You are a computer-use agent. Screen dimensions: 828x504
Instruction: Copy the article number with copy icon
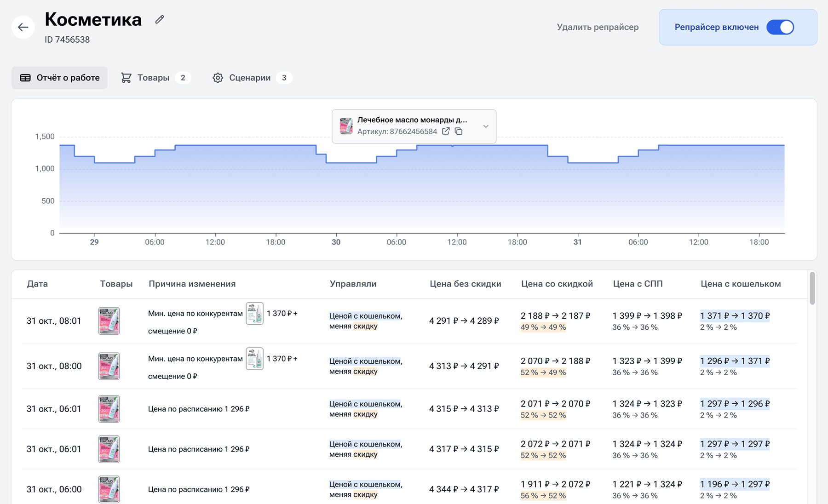pyautogui.click(x=459, y=132)
